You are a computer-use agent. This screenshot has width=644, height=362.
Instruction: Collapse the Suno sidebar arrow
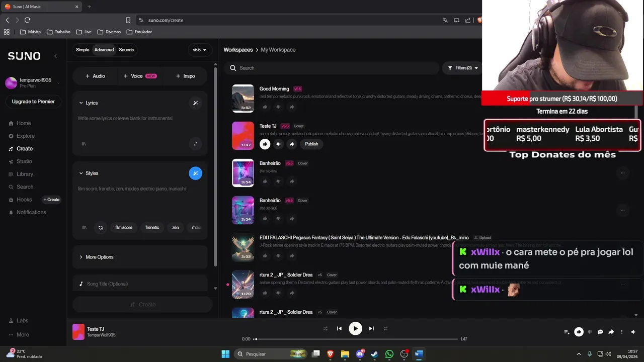[55, 56]
